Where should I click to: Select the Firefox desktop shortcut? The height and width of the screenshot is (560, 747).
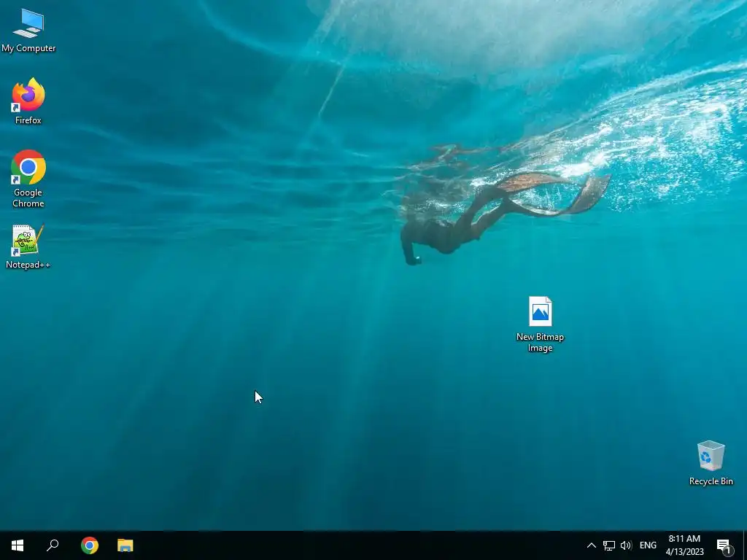pyautogui.click(x=28, y=101)
